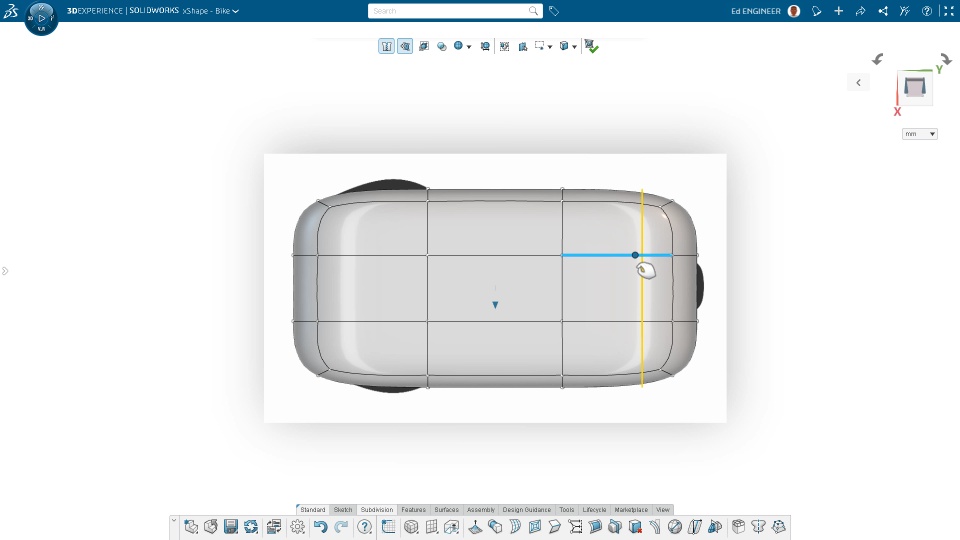This screenshot has width=960, height=540.
Task: Toggle the first highlighted view toolbar button
Action: [386, 47]
